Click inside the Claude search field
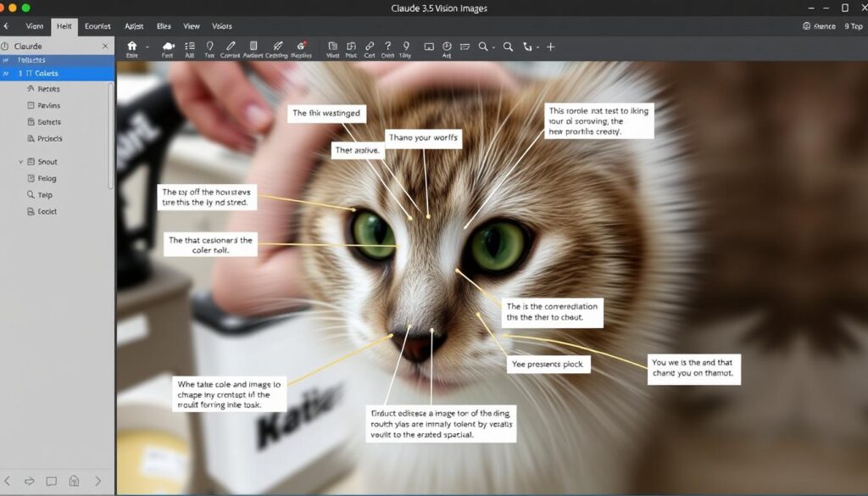 coord(51,47)
